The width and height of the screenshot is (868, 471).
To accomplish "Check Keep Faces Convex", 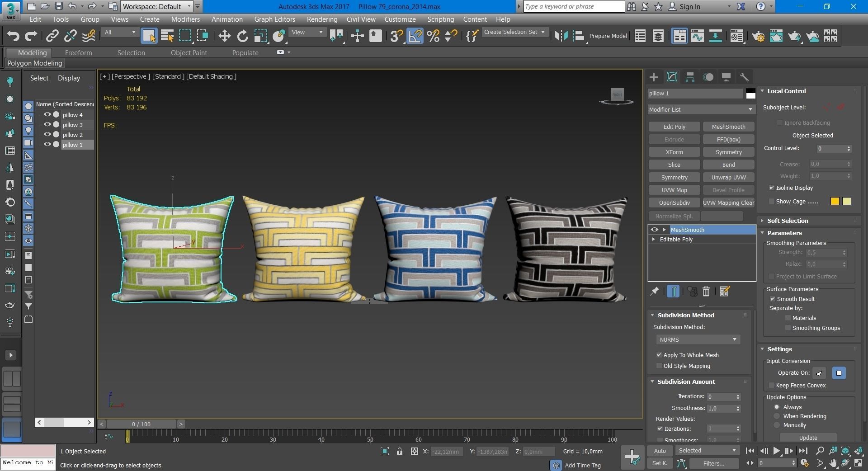I will [x=772, y=385].
